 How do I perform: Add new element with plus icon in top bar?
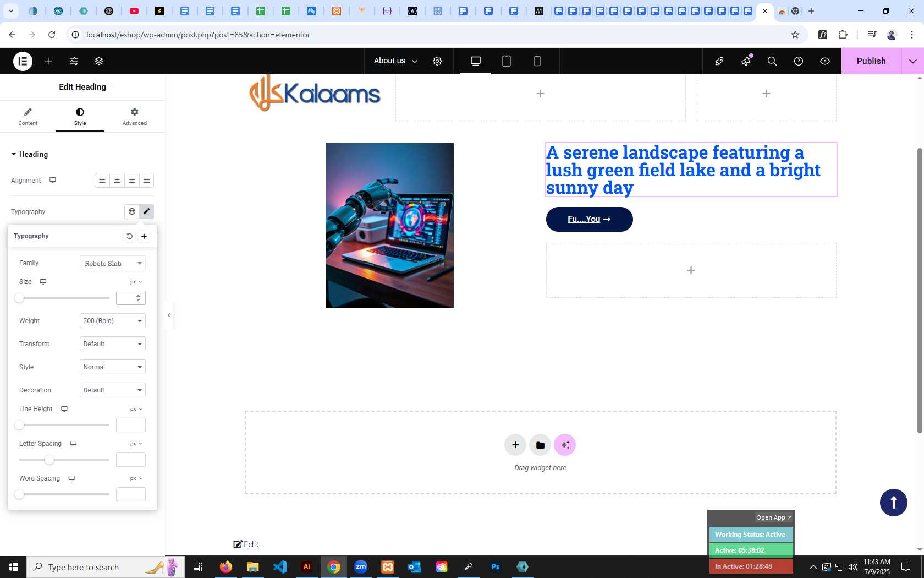48,61
